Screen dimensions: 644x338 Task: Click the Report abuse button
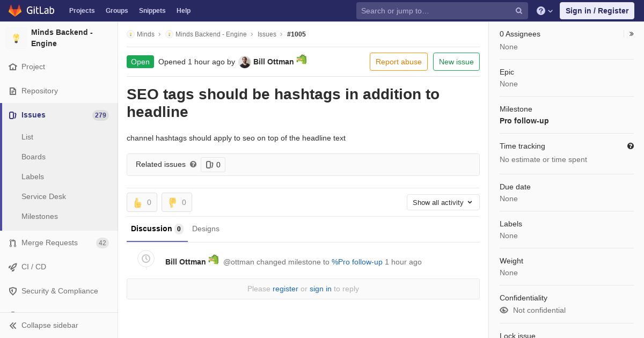point(399,62)
